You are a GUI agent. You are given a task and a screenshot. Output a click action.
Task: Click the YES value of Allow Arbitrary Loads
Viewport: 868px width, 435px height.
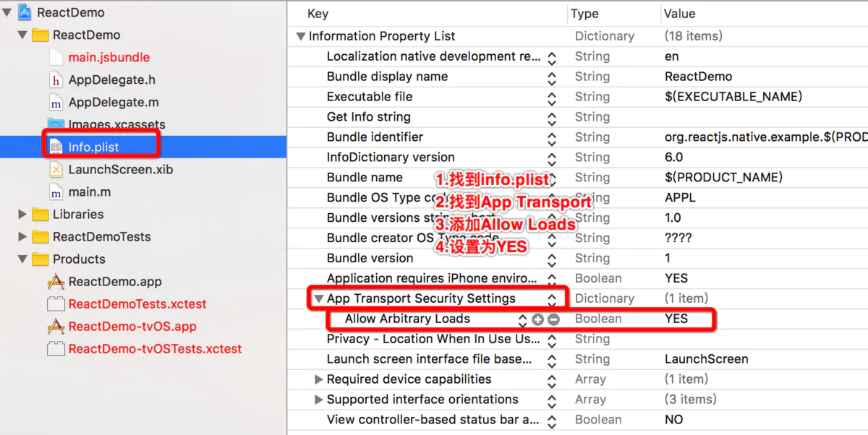(676, 319)
